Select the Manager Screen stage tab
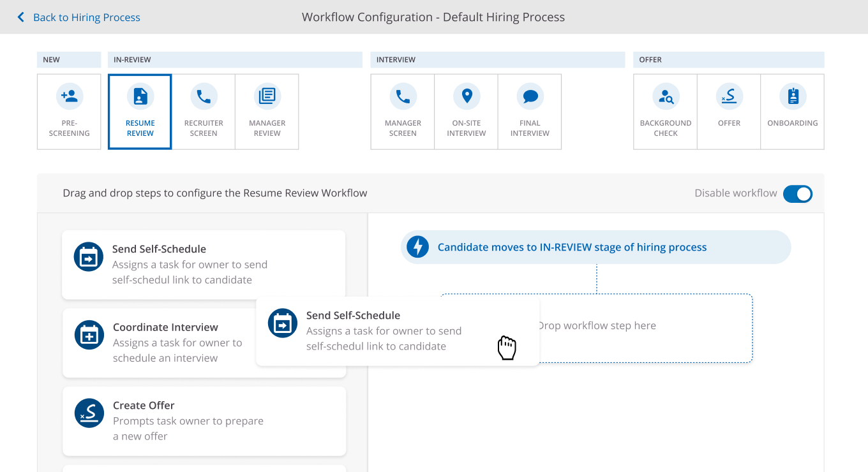Image resolution: width=868 pixels, height=472 pixels. click(x=403, y=112)
